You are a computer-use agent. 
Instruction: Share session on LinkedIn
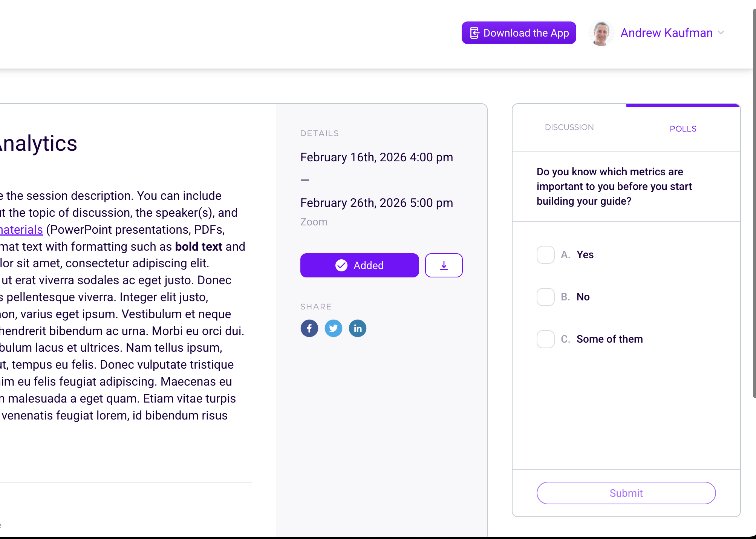(x=357, y=328)
